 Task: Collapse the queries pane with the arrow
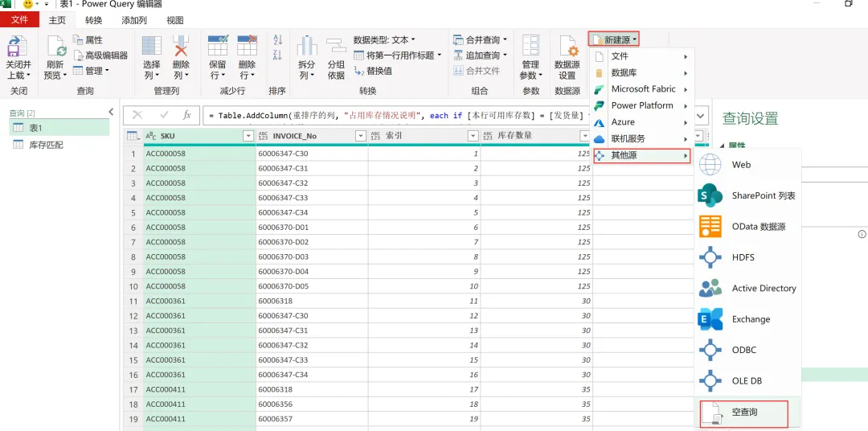tap(111, 112)
